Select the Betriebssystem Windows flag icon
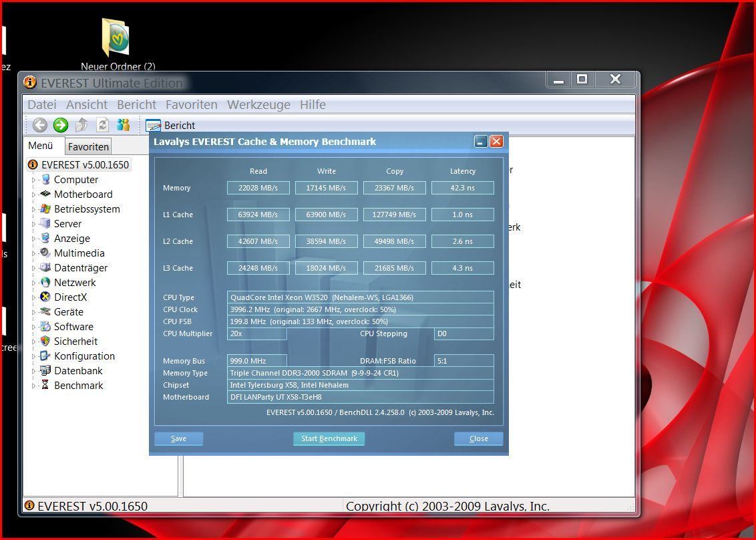The width and height of the screenshot is (756, 540). tap(45, 209)
